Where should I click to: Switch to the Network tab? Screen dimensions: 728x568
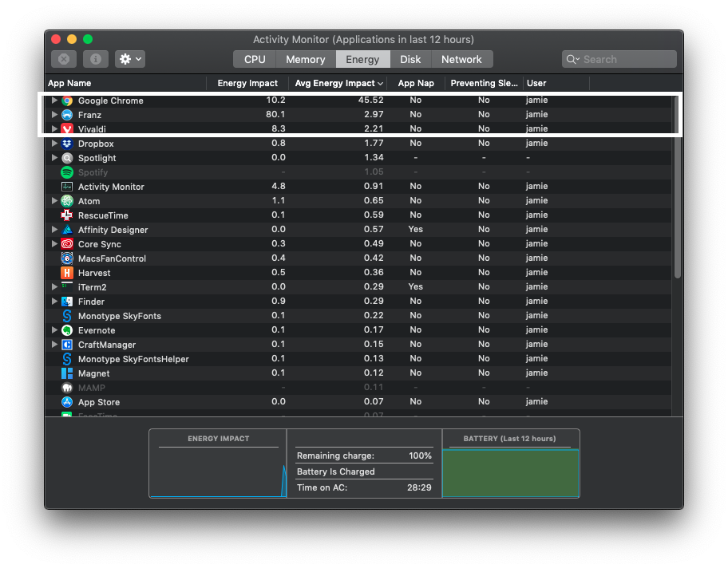click(461, 59)
